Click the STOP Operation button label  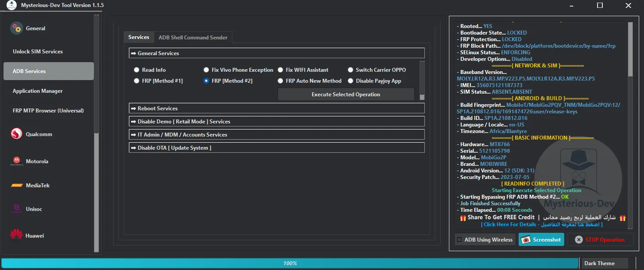point(605,240)
